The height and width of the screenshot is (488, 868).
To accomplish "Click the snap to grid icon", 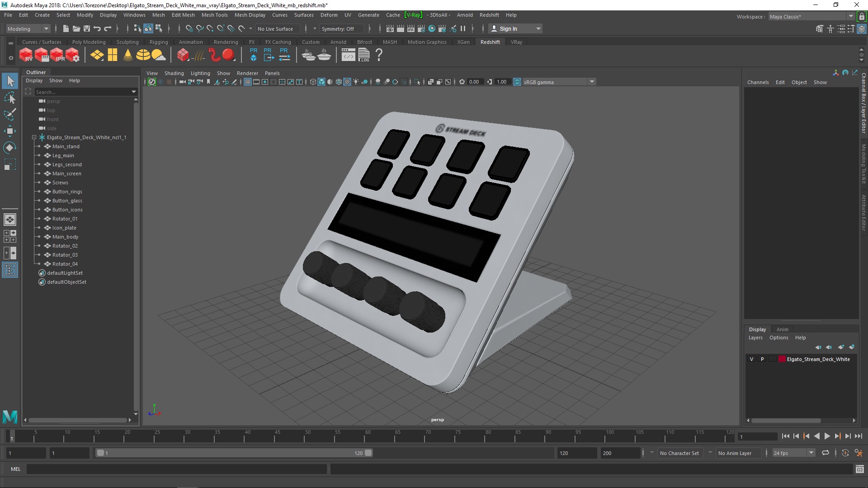I will pos(189,29).
